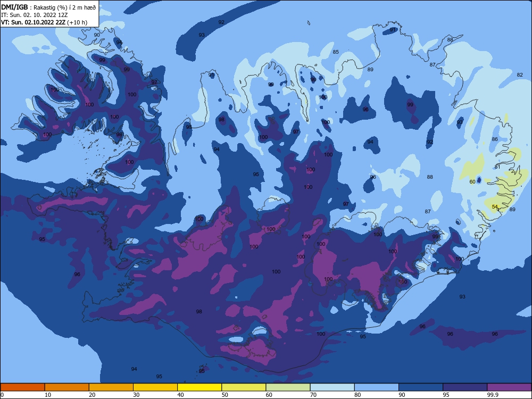Click the map humidity value '86'

(x=495, y=139)
